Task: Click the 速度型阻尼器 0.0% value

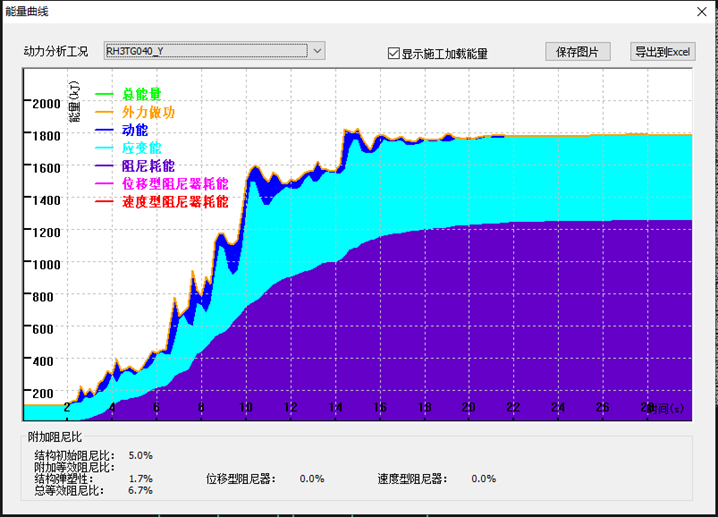Action: click(484, 479)
